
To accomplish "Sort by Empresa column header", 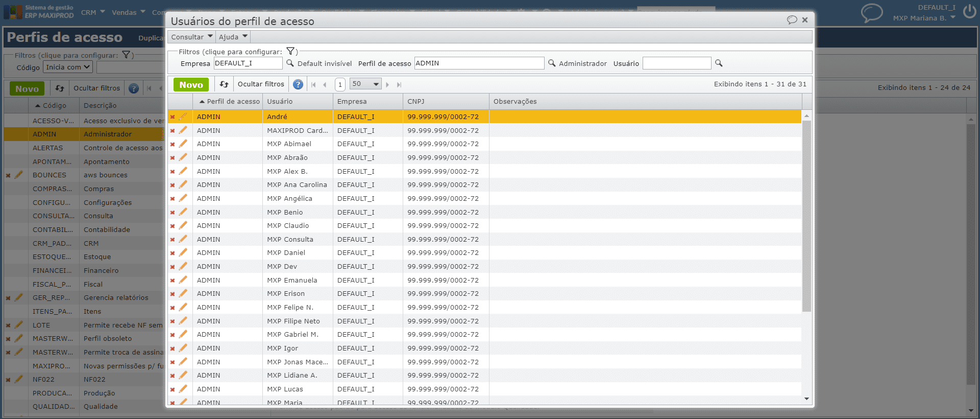I will 367,102.
